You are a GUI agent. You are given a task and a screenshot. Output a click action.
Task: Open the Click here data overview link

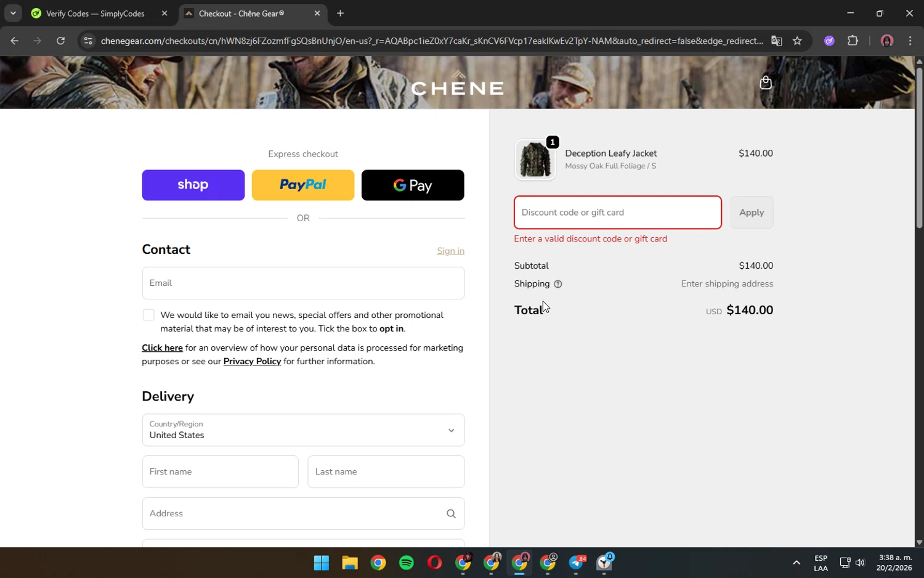click(162, 348)
